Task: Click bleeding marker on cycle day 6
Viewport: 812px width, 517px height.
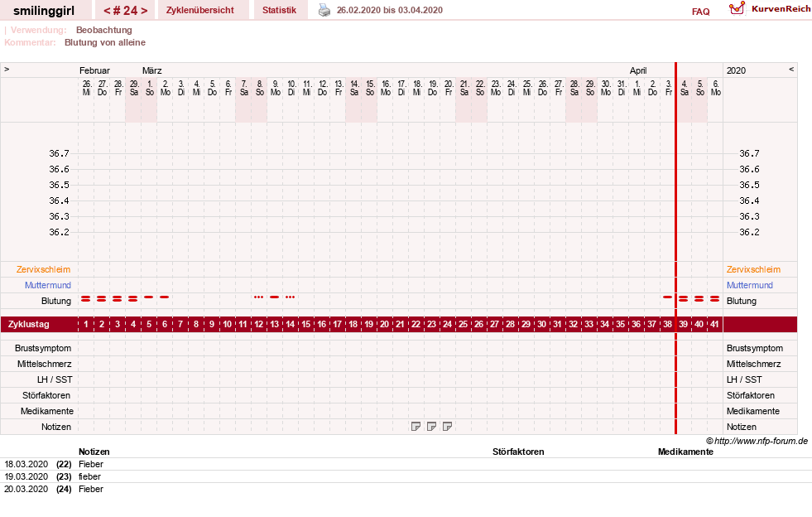Action: 165,297
